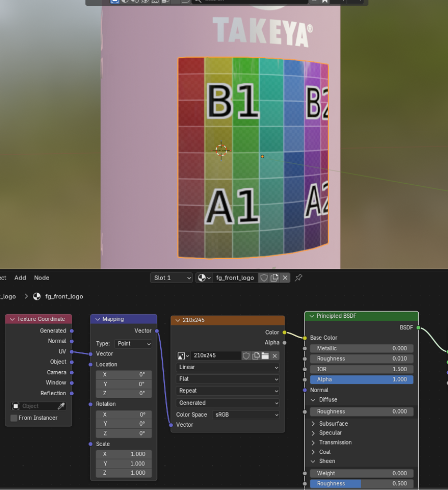Collapse the Principled BSDF node
Image resolution: width=448 pixels, height=490 pixels.
click(311, 316)
